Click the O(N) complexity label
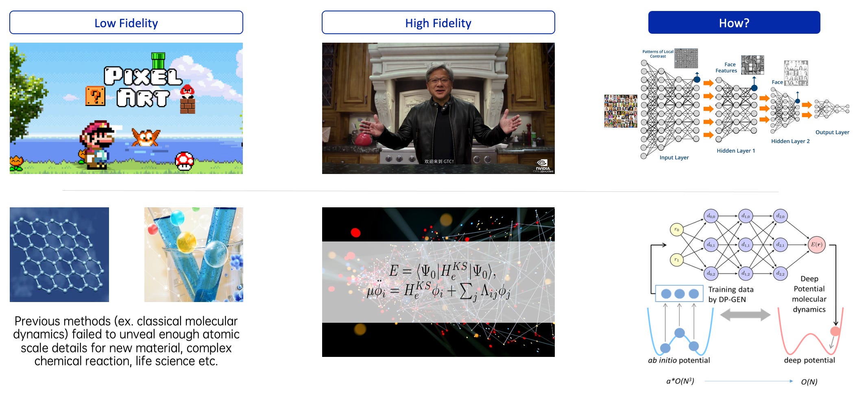The image size is (868, 400). coord(809,382)
